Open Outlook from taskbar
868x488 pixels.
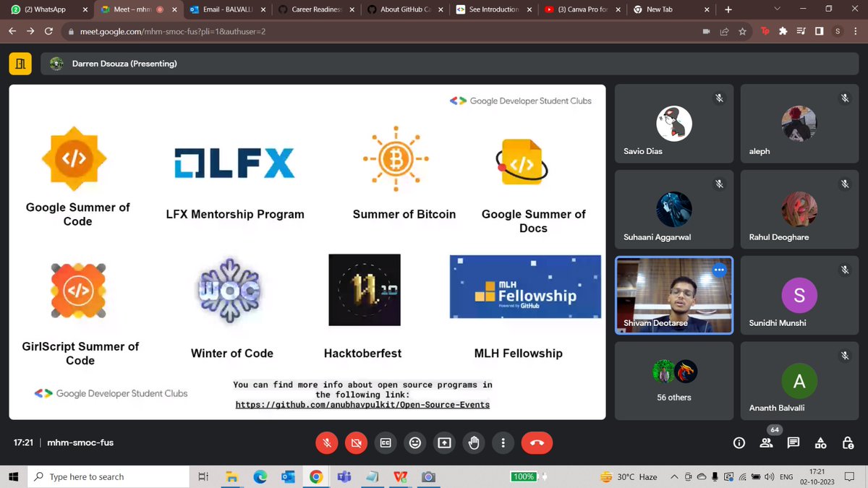288,476
